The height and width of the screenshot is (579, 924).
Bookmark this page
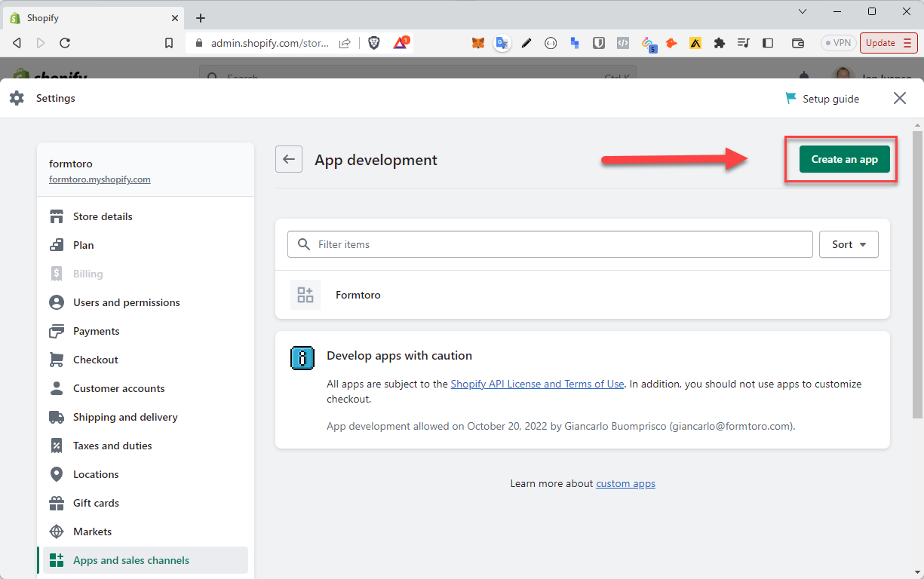tap(169, 43)
